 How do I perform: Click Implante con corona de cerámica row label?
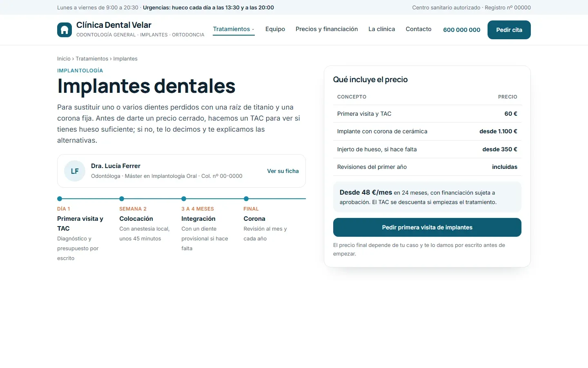tap(382, 131)
